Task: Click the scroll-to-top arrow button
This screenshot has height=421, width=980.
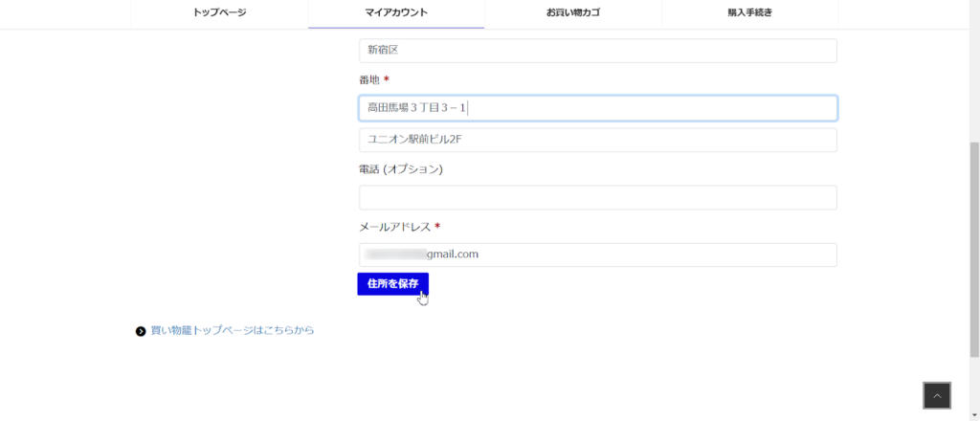Action: pos(937,395)
